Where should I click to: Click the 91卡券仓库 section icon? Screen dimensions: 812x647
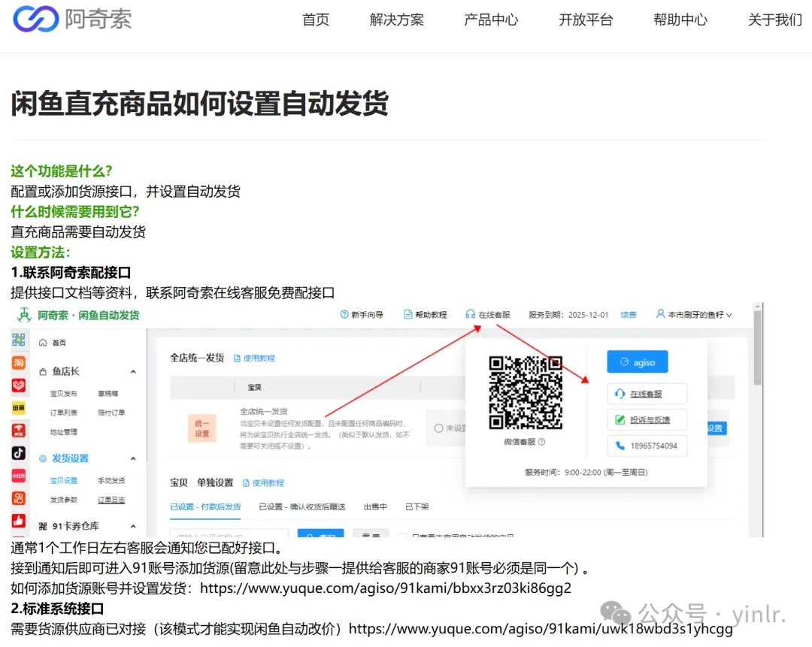(43, 527)
